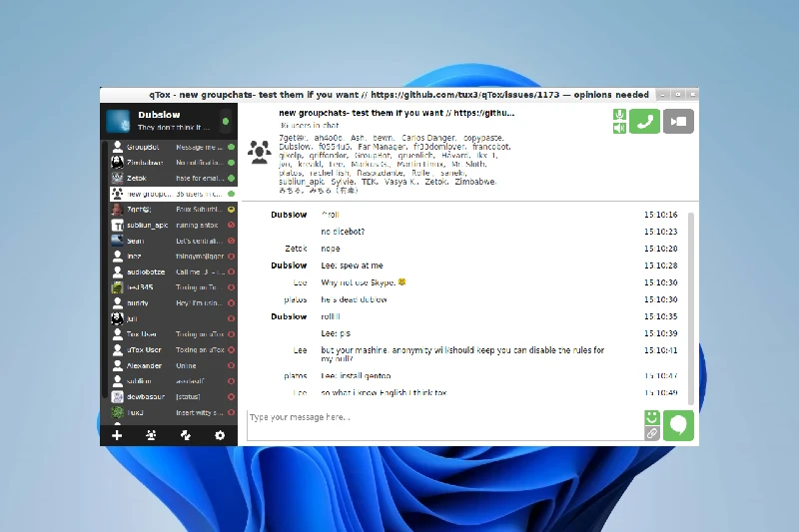Send message with green speech bubble button
Screen dimensions: 799x532
(x=678, y=425)
